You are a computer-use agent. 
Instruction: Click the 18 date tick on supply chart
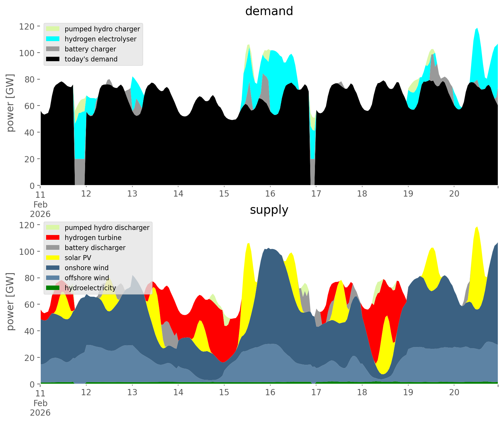362,393
